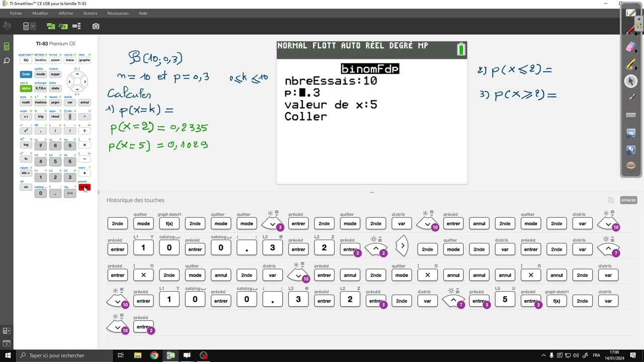This screenshot has height=362, width=644.
Task: Click the calculator up arrow key
Action: click(x=77, y=74)
